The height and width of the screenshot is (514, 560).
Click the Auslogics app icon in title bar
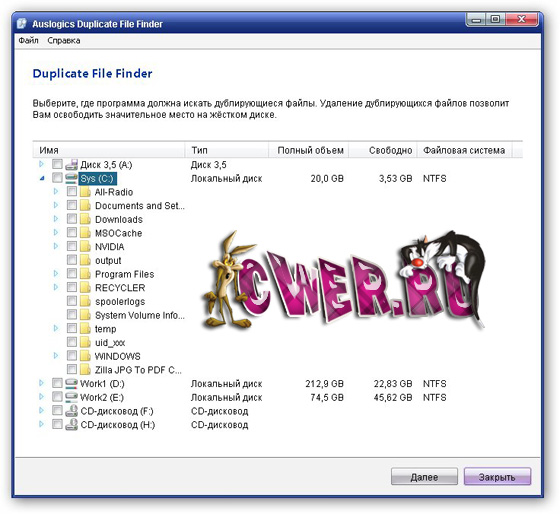click(22, 24)
